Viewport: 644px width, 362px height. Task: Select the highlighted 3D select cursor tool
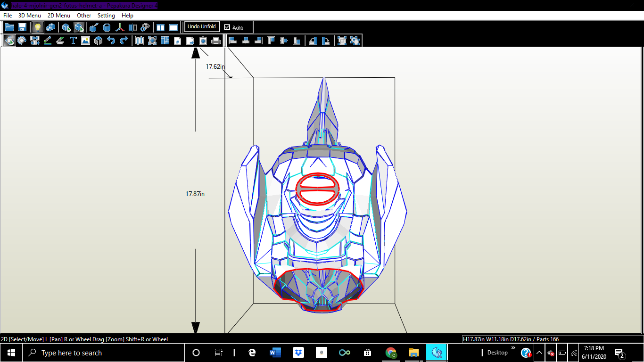(79, 27)
